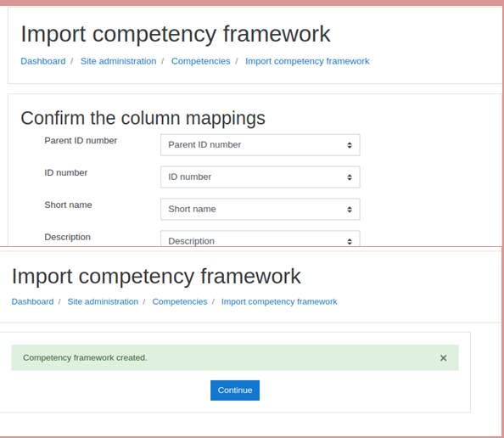The height and width of the screenshot is (438, 504).
Task: Click the Continue button
Action: point(235,390)
